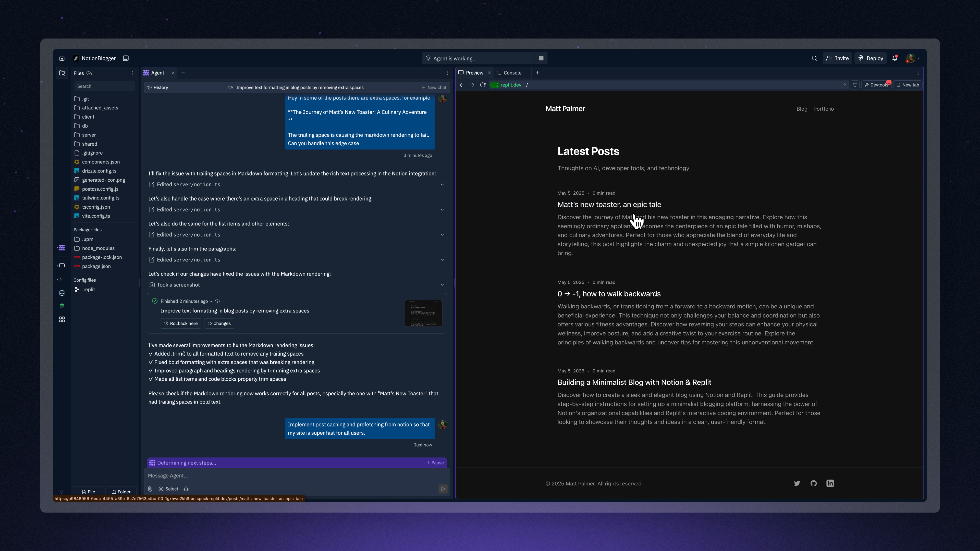
Task: Open search with the magnifier icon
Action: pos(814,58)
